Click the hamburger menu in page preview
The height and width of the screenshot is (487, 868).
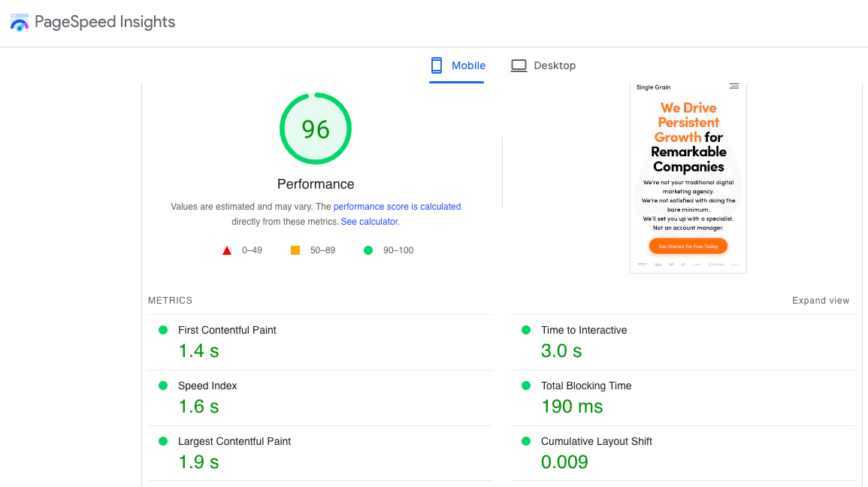[734, 86]
